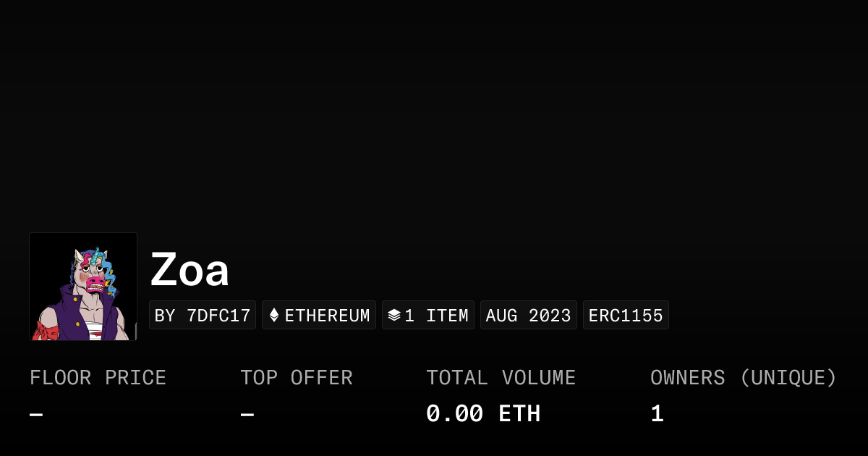This screenshot has width=868, height=456.
Task: Click the ETH unit in total volume
Action: coord(519,414)
